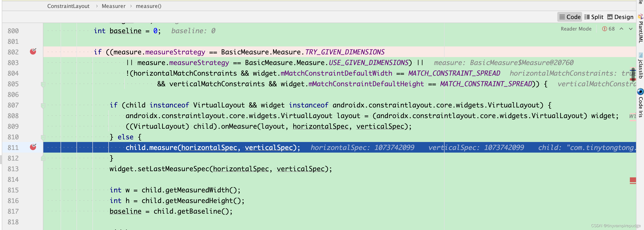The image size is (644, 230).
Task: Click getMeasuredHeight() call on line 816
Action: pyautogui.click(x=203, y=201)
